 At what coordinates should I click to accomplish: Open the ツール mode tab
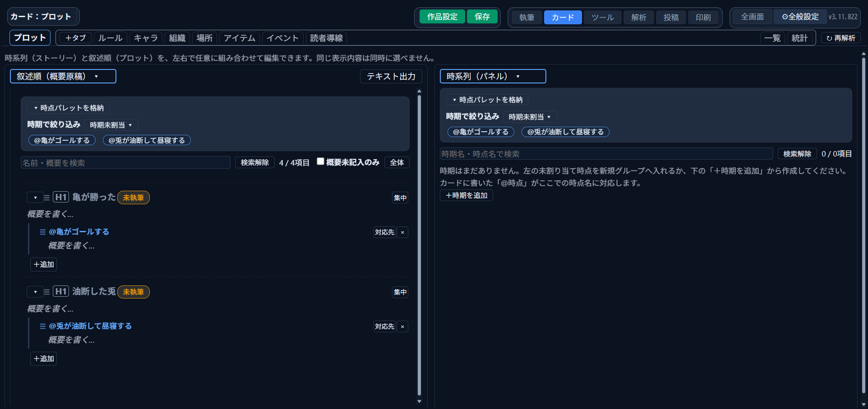pos(603,17)
